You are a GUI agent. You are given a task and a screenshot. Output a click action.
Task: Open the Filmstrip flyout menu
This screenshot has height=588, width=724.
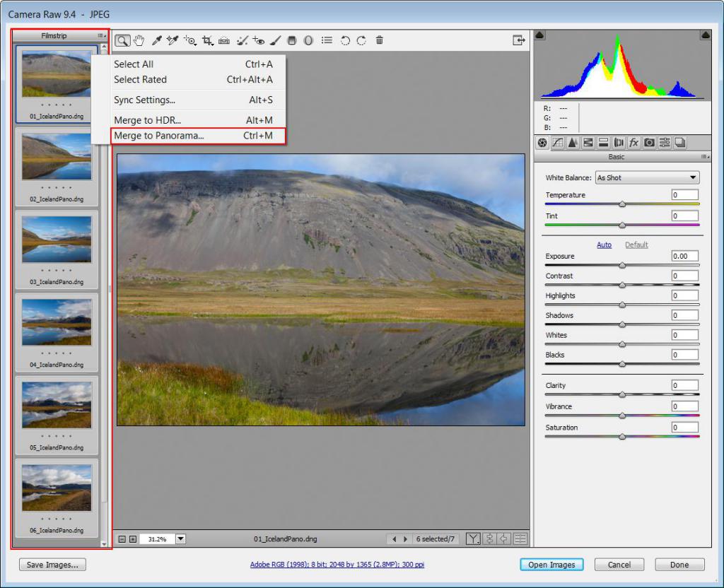102,35
